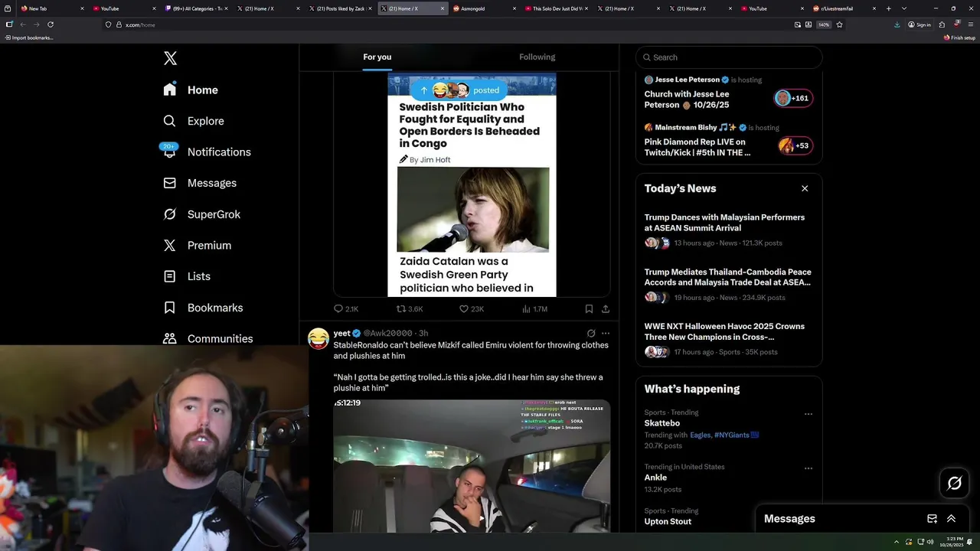Open the Swedish politician article image
The height and width of the screenshot is (551, 980).
(472, 210)
